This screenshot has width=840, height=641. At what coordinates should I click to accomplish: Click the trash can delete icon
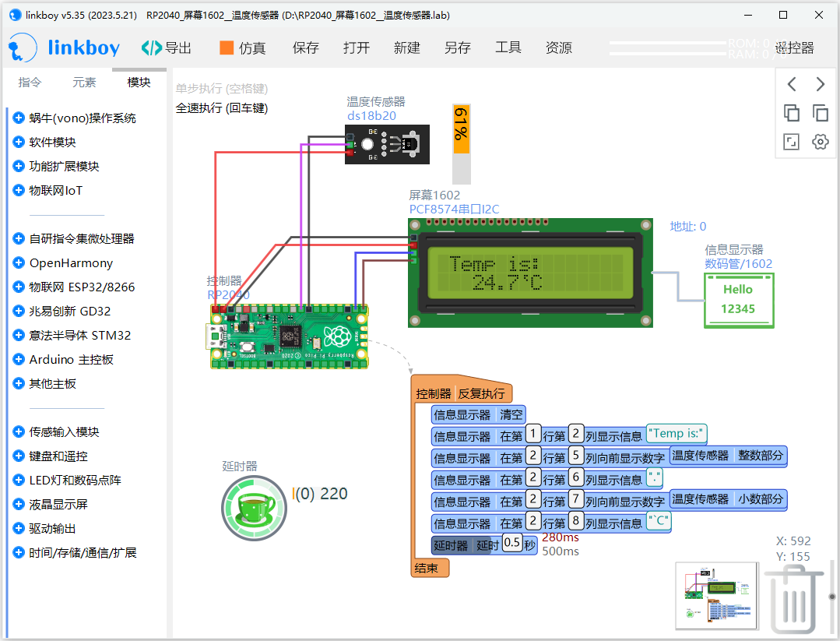tap(794, 600)
